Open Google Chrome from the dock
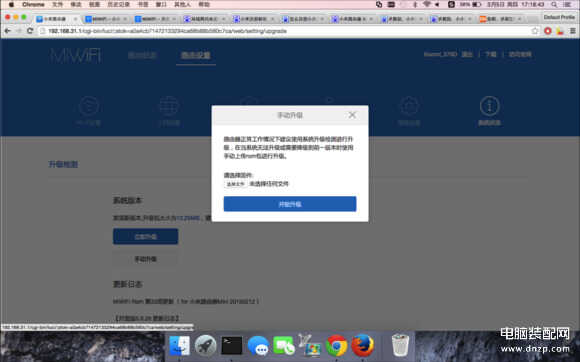Screen dimensions: 580x362 [336, 345]
